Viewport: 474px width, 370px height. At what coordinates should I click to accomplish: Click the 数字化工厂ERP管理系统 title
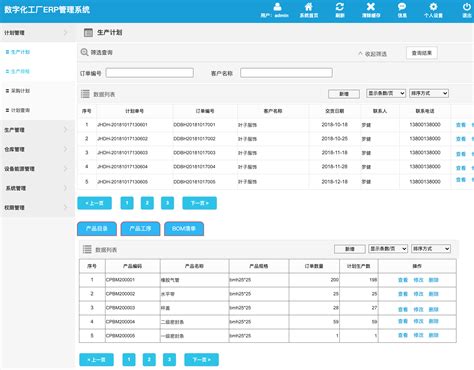(47, 10)
